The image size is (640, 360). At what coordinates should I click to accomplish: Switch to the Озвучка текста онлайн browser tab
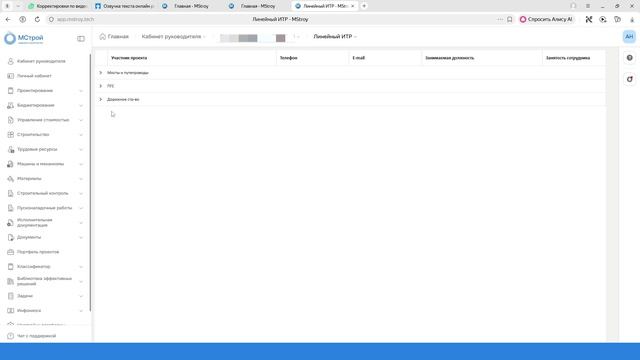[124, 6]
